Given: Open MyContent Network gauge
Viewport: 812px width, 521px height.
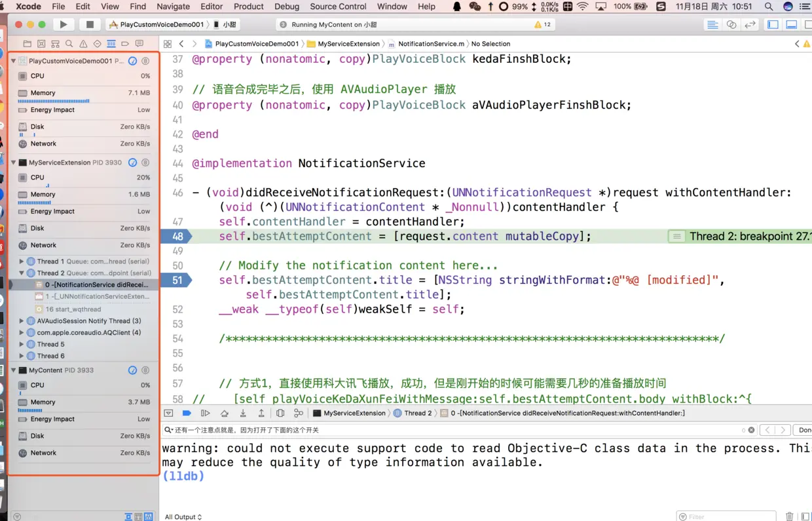Looking at the screenshot, I should [x=84, y=453].
